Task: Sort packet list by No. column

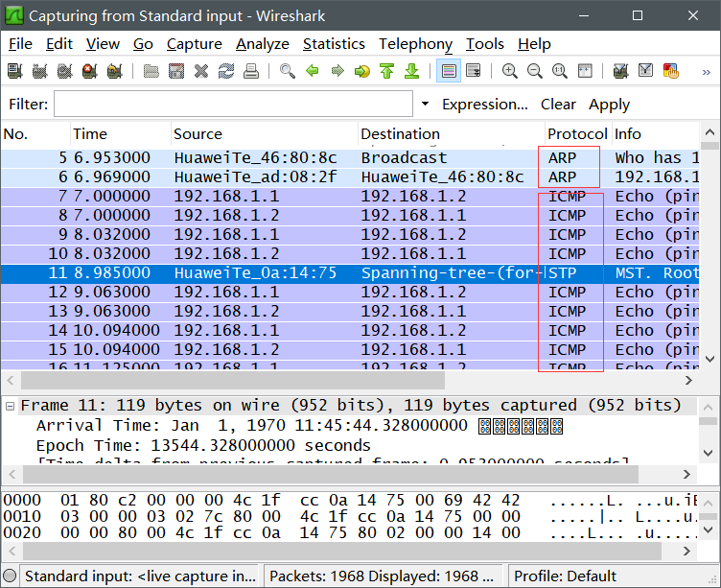Action: [35, 134]
